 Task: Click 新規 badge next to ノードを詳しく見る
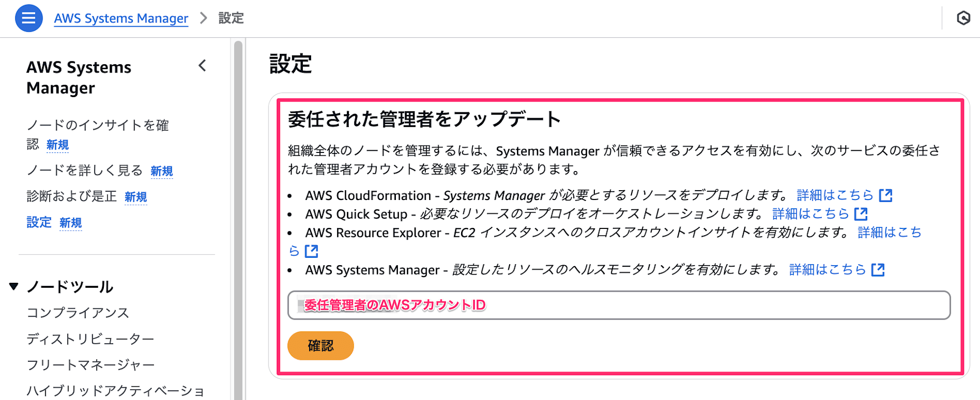(162, 171)
